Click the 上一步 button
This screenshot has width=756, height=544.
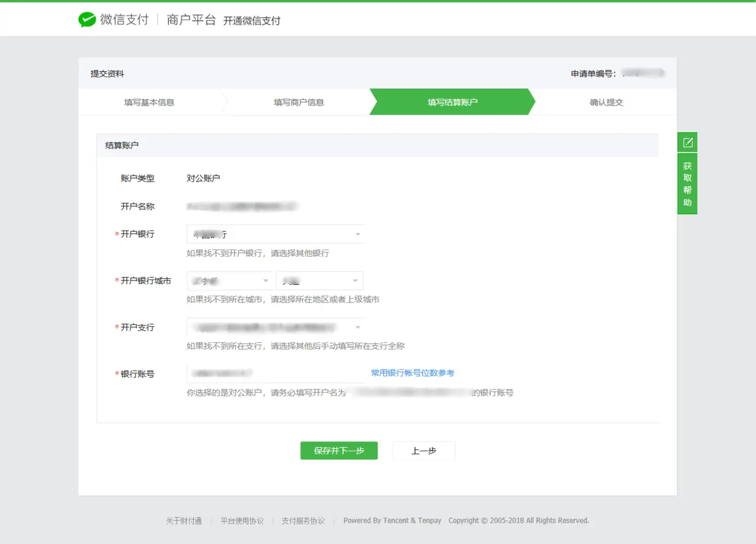coord(424,451)
